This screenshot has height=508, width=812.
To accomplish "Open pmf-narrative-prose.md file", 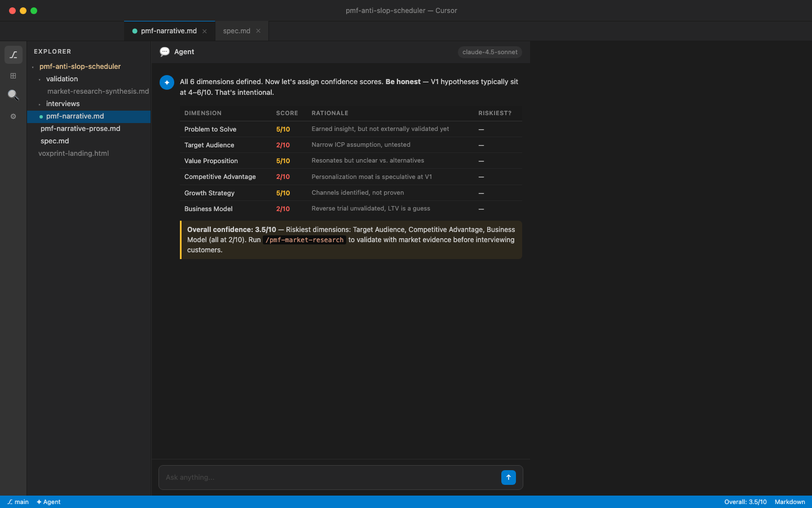I will [80, 129].
